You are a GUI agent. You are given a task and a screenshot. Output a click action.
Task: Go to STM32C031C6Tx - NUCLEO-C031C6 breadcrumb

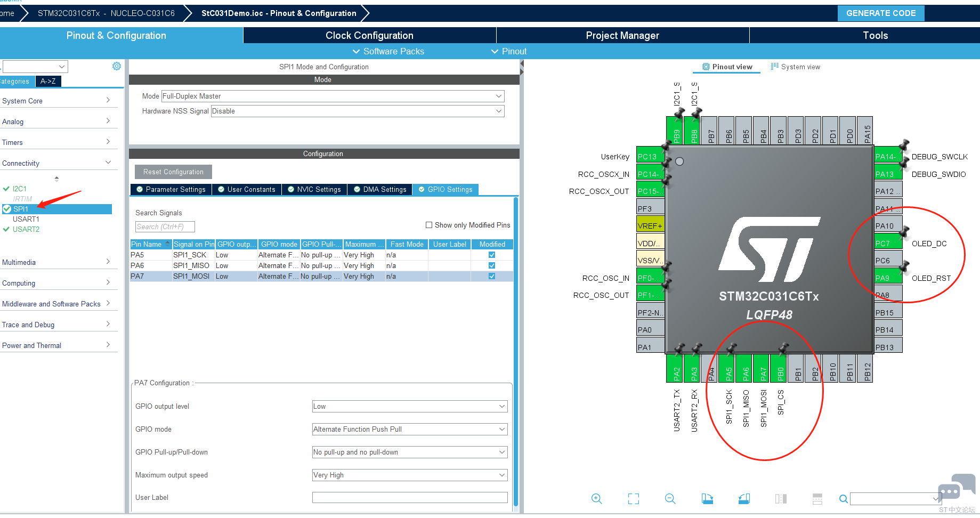(x=106, y=13)
